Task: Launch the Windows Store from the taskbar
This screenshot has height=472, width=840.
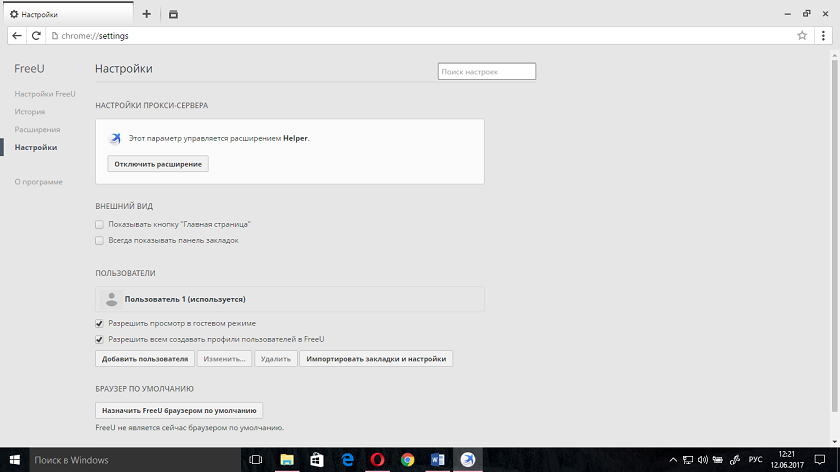Action: point(317,460)
